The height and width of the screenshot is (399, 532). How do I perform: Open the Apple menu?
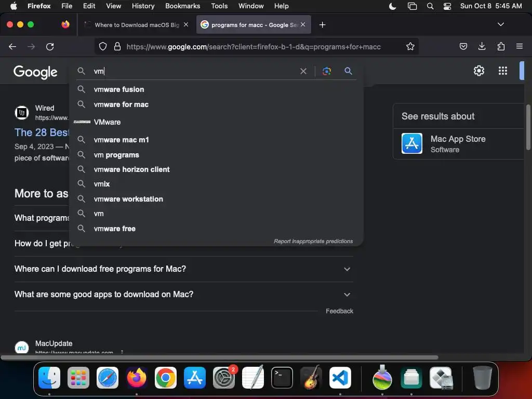[14, 6]
